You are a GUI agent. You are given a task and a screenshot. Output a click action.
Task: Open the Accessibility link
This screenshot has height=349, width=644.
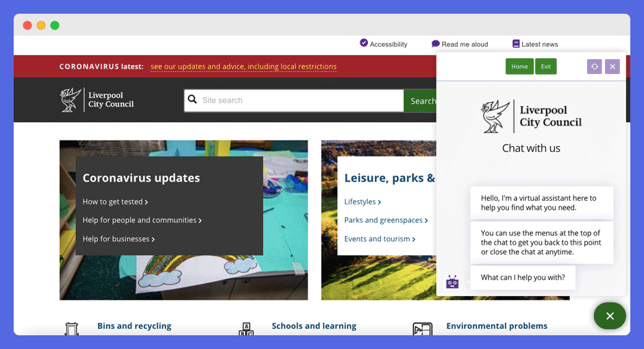388,45
